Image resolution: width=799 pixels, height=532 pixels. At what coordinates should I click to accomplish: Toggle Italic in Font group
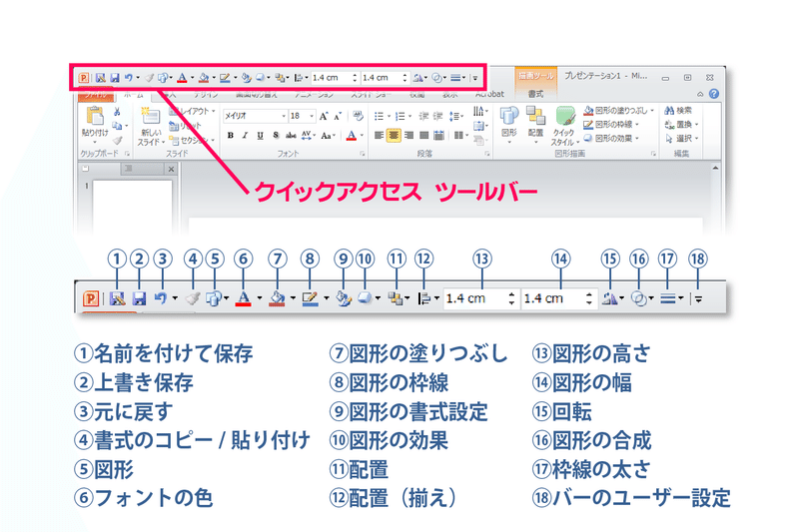click(245, 136)
